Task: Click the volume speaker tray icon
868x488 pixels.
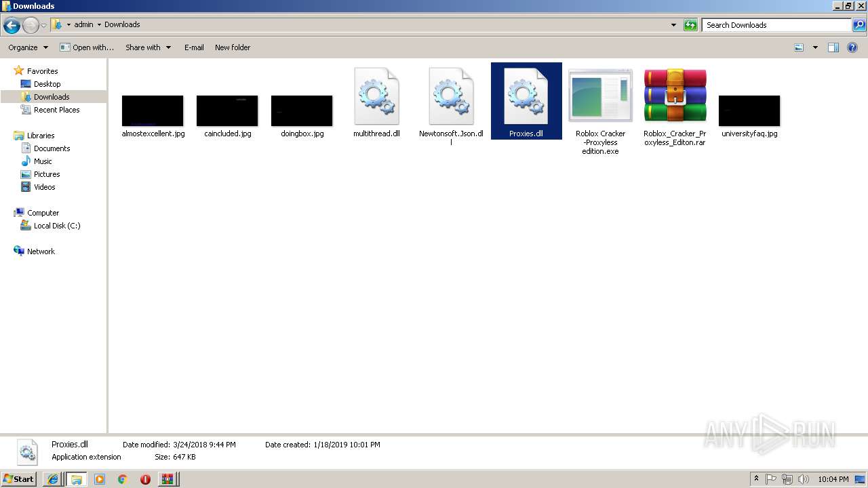Action: point(803,479)
